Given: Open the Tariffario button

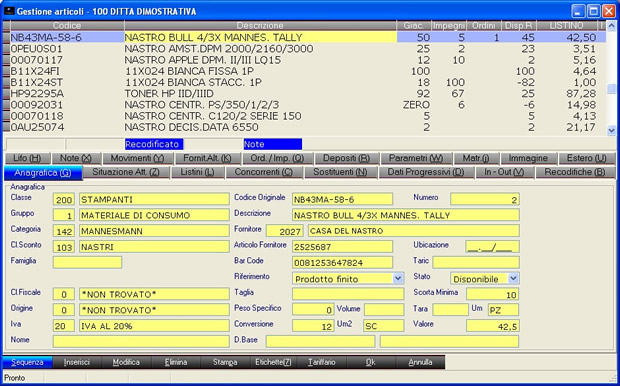Looking at the screenshot, I should [321, 362].
